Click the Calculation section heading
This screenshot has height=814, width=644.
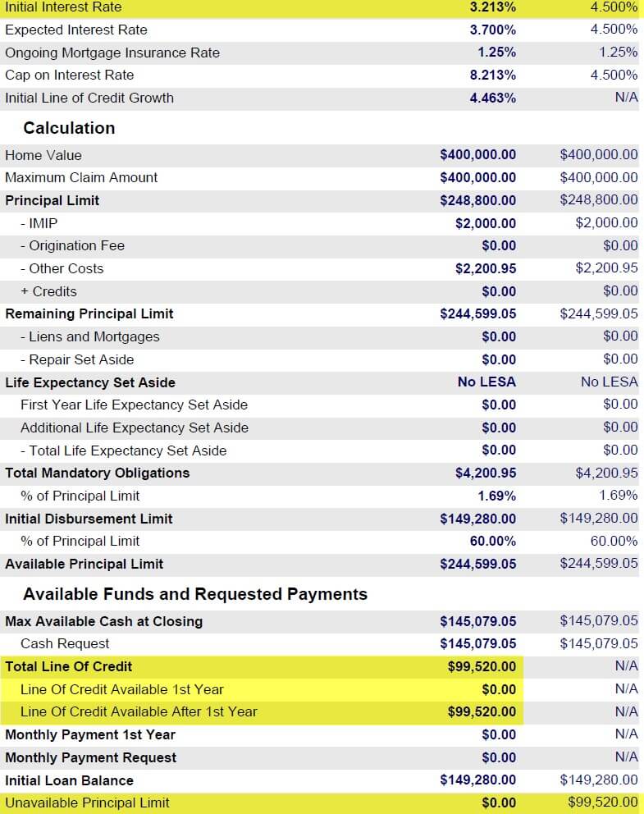(x=69, y=128)
